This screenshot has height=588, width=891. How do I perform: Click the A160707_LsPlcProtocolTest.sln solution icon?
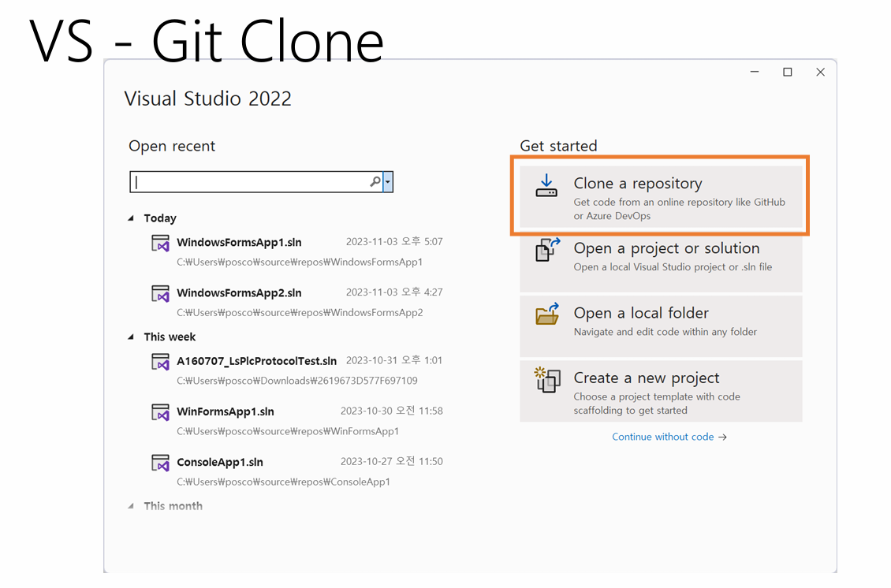[160, 362]
